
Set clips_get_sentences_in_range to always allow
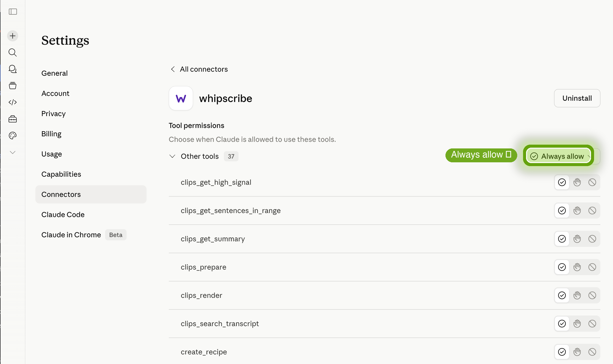562,211
